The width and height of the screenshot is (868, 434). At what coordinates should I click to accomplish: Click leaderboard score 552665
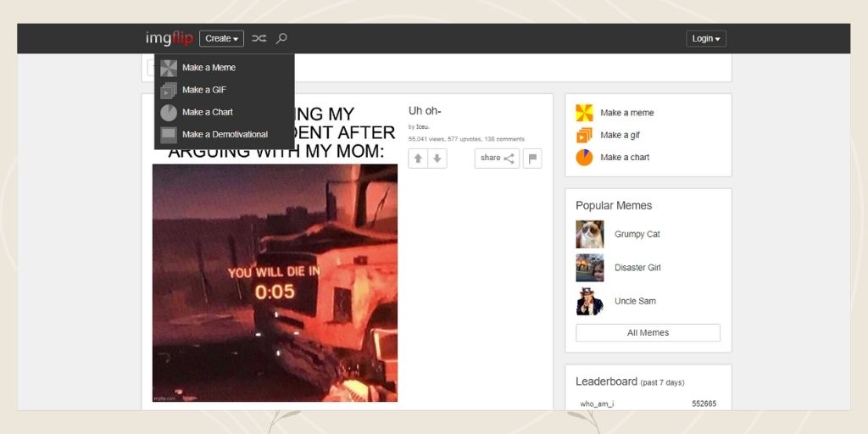(704, 404)
